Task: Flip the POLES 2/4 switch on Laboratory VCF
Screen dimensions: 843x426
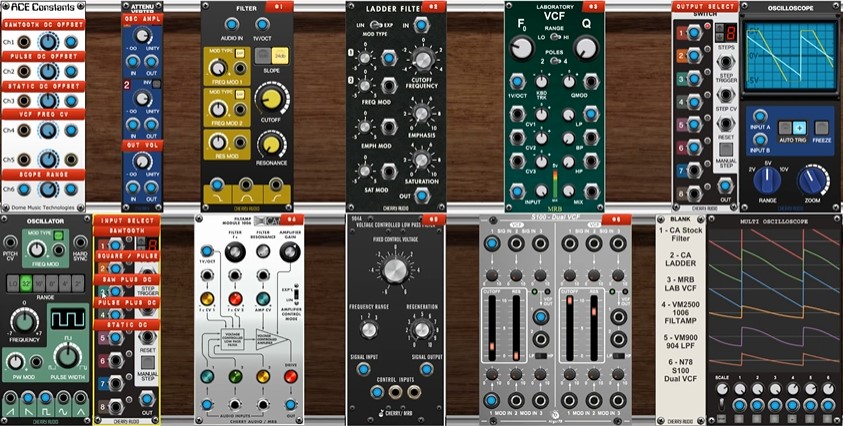Action: [553, 61]
